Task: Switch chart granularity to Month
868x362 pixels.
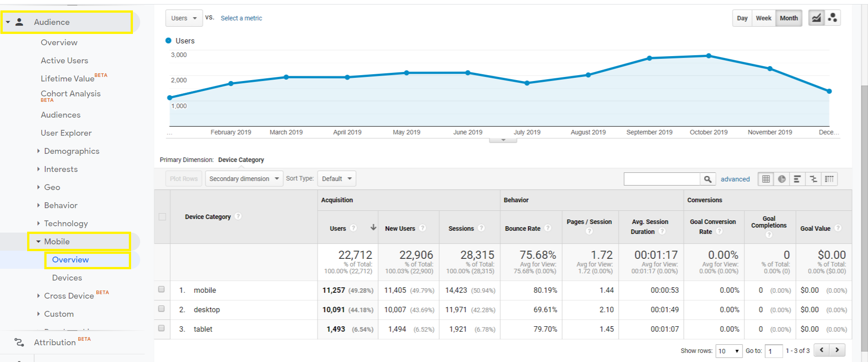Action: (789, 18)
